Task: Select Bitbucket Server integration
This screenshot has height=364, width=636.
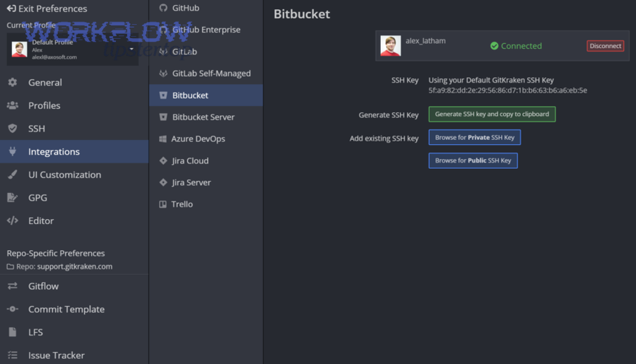Action: click(203, 117)
